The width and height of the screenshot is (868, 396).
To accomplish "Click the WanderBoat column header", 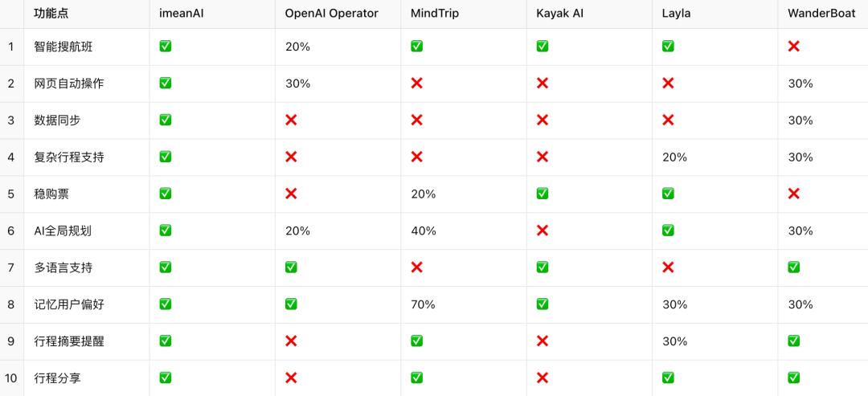I will [823, 14].
